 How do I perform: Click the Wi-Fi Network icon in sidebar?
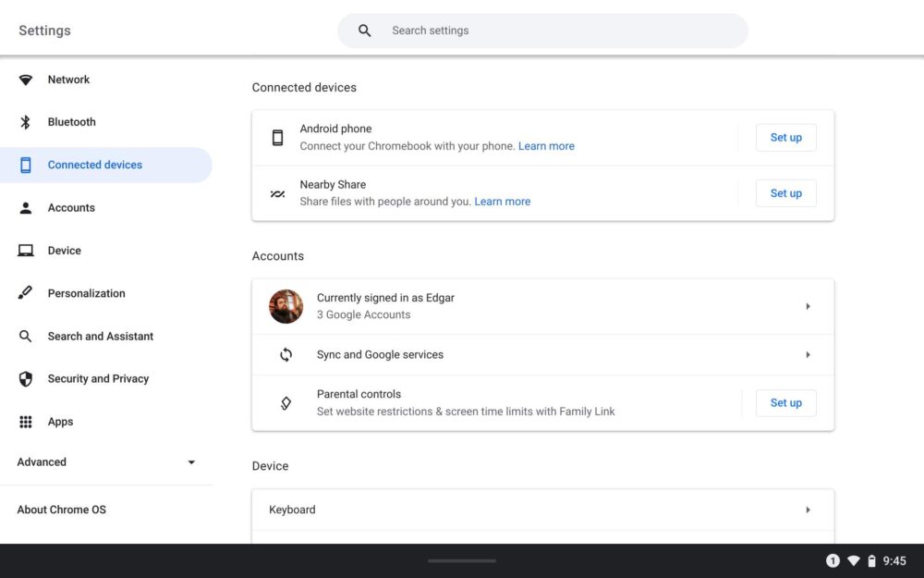(x=26, y=80)
